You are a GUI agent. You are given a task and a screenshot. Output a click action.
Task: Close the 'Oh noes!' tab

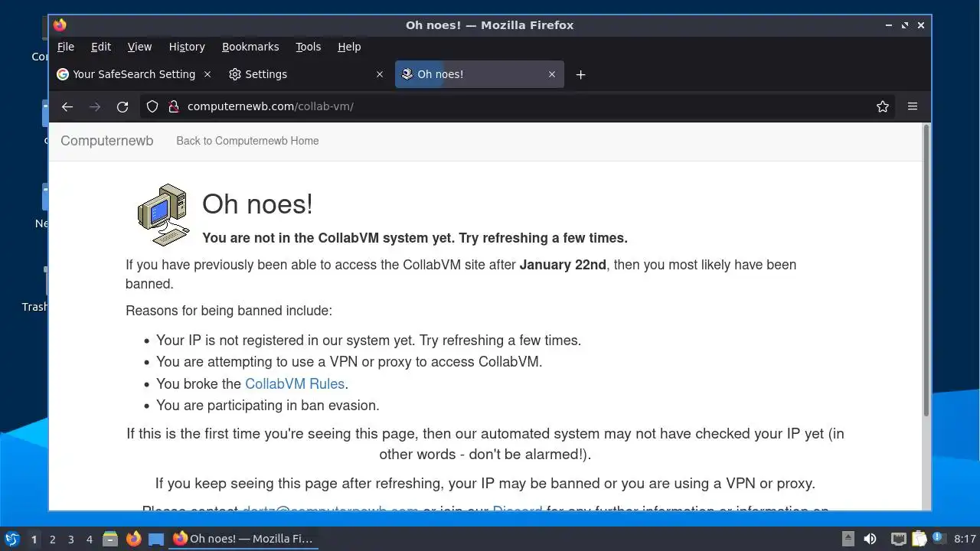(552, 74)
